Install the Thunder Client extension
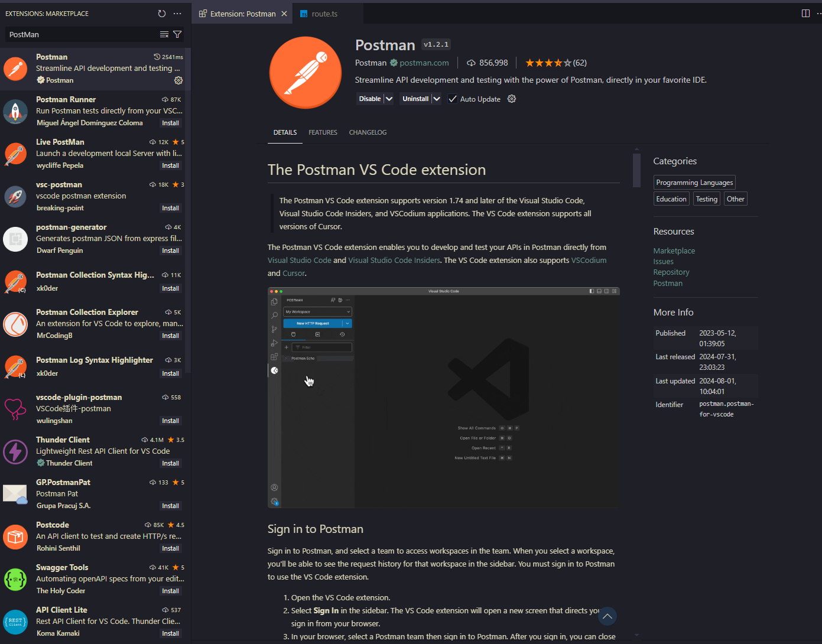This screenshot has width=822, height=644. [170, 463]
